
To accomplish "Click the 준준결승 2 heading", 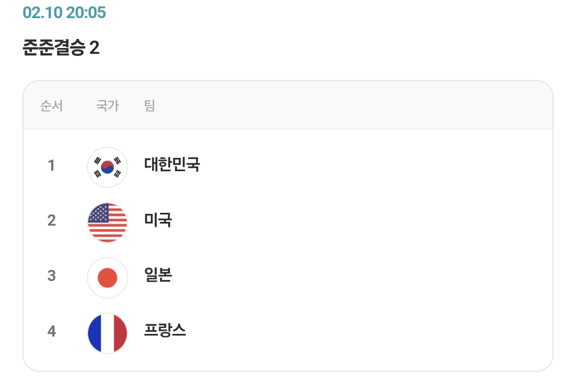I will 61,48.
